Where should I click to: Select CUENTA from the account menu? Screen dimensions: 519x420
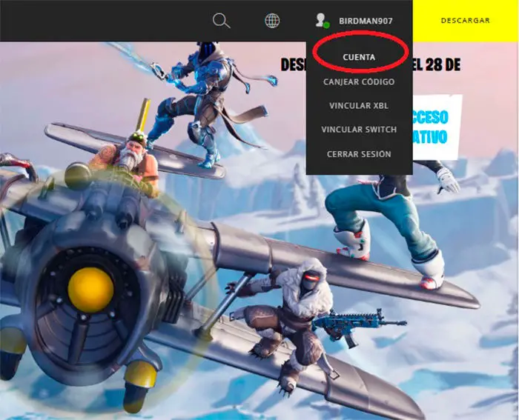359,57
